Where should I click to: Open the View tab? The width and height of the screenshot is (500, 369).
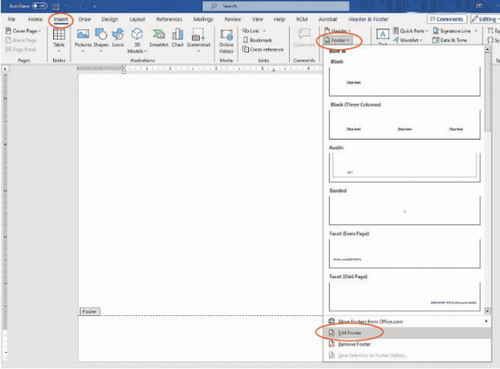[257, 19]
